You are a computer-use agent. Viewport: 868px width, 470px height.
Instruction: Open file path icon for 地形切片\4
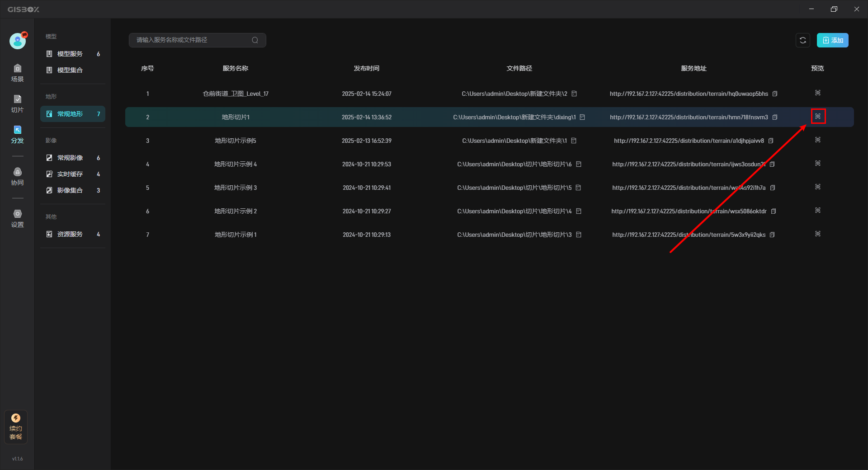click(579, 211)
